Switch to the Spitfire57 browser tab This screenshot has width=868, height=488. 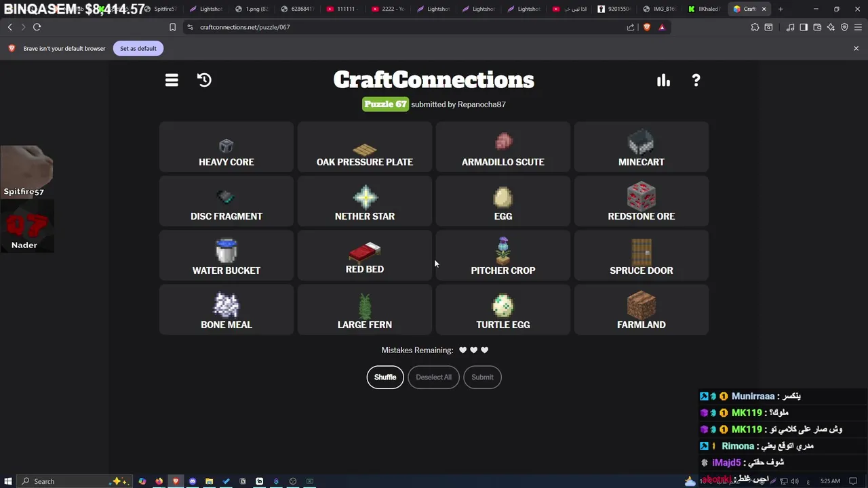point(162,9)
